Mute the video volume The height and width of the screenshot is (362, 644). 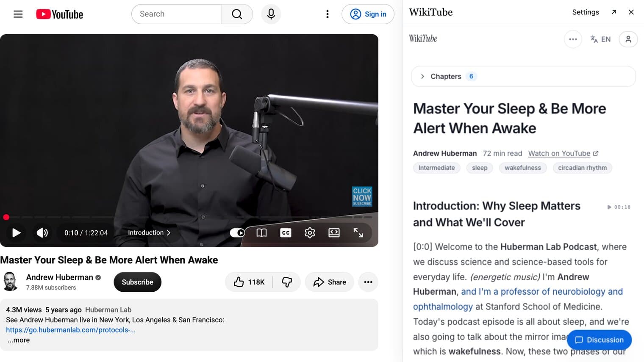pos(42,232)
